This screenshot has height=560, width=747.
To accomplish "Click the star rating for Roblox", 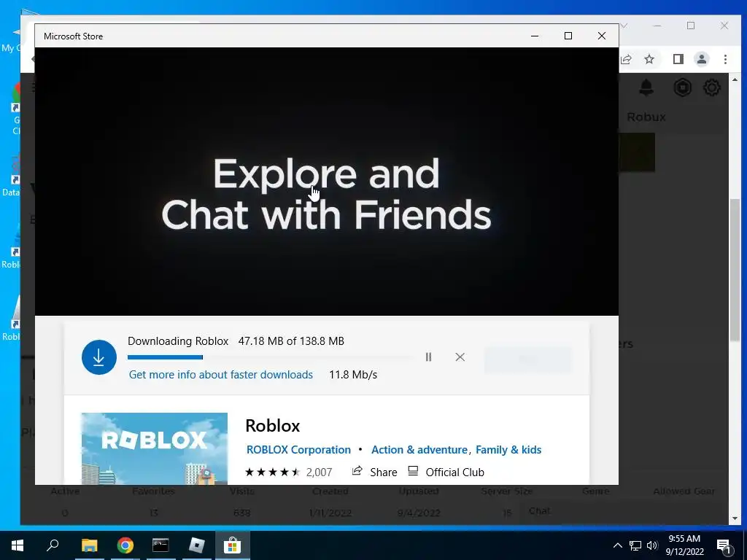I will [x=273, y=472].
